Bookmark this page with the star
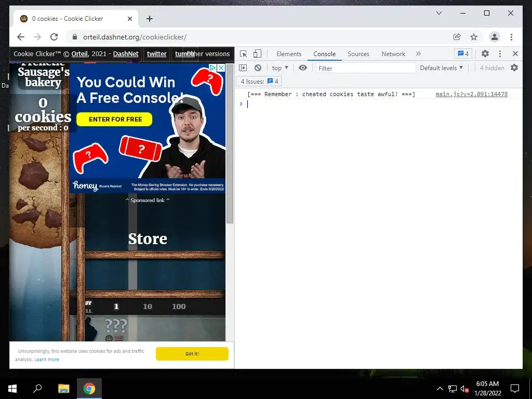Image resolution: width=532 pixels, height=399 pixels. (474, 37)
